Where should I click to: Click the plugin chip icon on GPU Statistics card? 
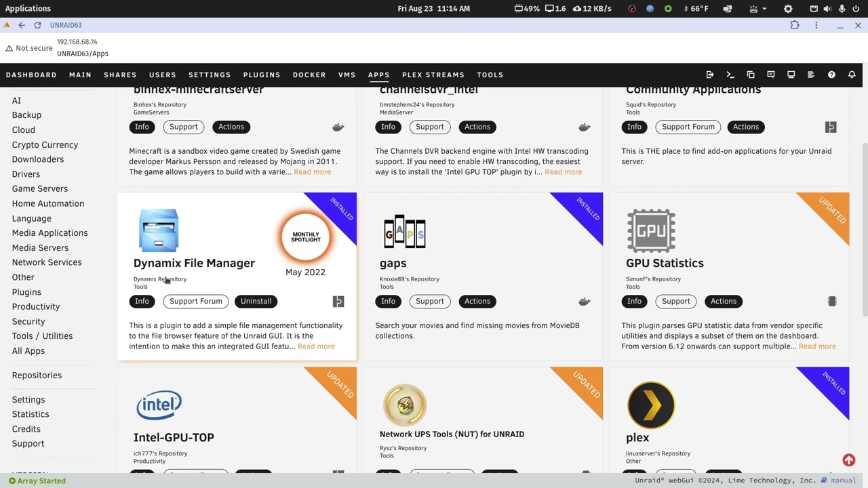[x=832, y=302]
